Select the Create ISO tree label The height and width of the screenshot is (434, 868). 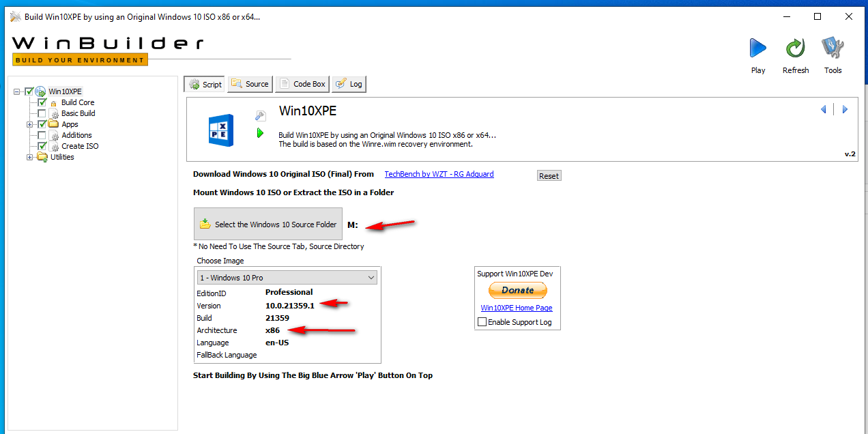pos(80,146)
